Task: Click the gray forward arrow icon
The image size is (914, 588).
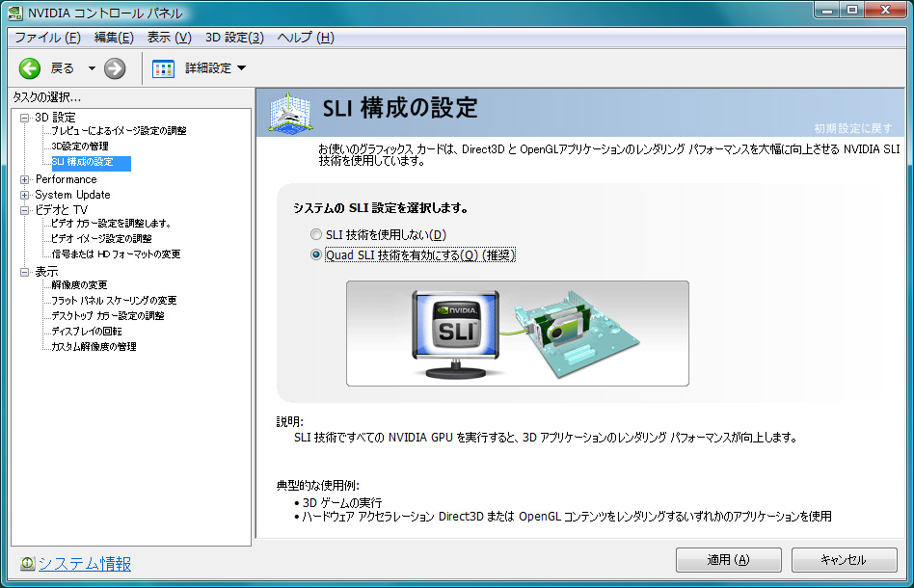Action: tap(115, 68)
